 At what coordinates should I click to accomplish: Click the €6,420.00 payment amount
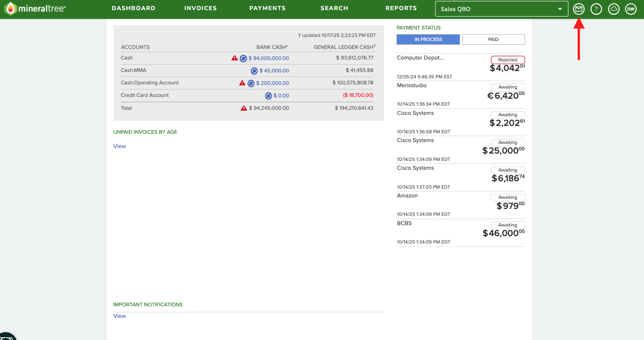tap(506, 95)
